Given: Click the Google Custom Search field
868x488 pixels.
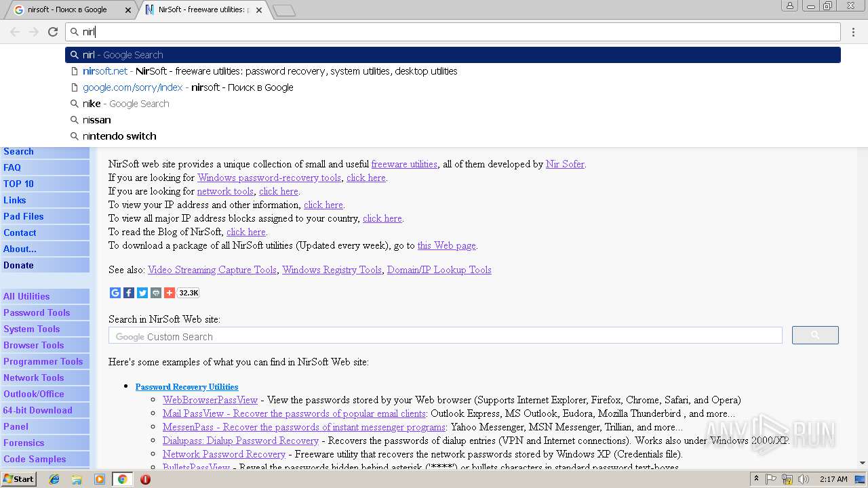Looking at the screenshot, I should tap(445, 336).
